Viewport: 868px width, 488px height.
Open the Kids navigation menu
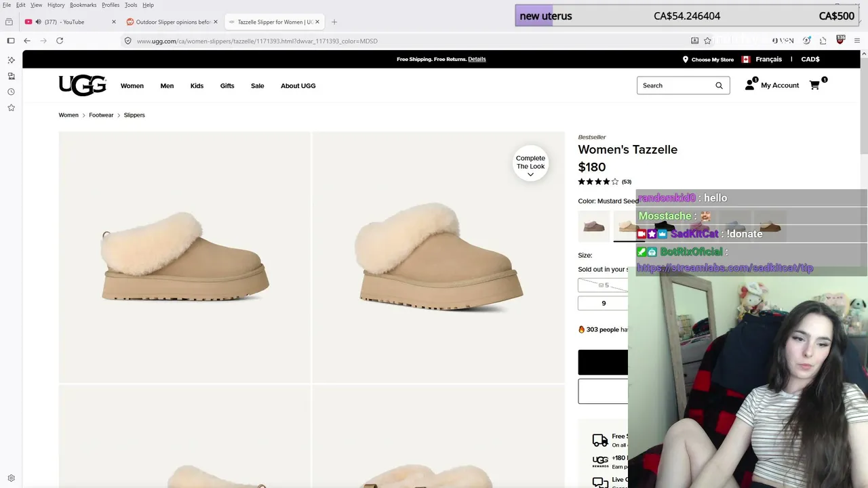(197, 86)
